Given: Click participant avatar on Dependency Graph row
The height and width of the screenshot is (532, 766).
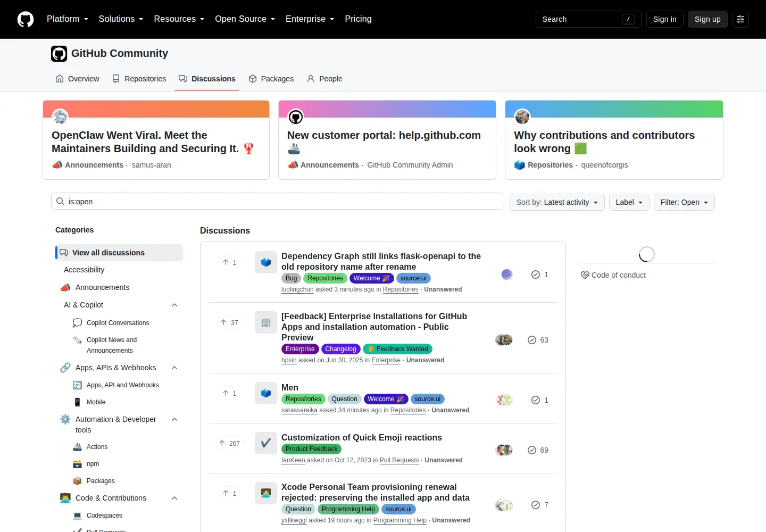Looking at the screenshot, I should (507, 275).
